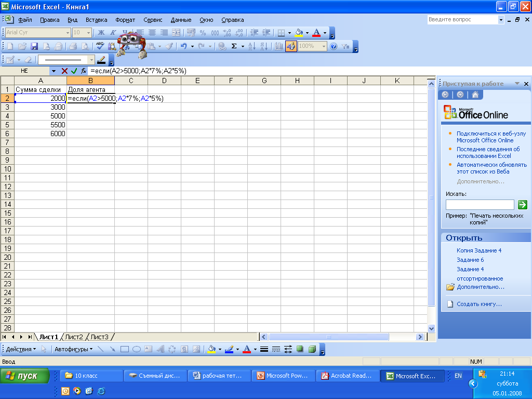Click the decrease decimal icon
532x399 pixels.
coord(239,33)
